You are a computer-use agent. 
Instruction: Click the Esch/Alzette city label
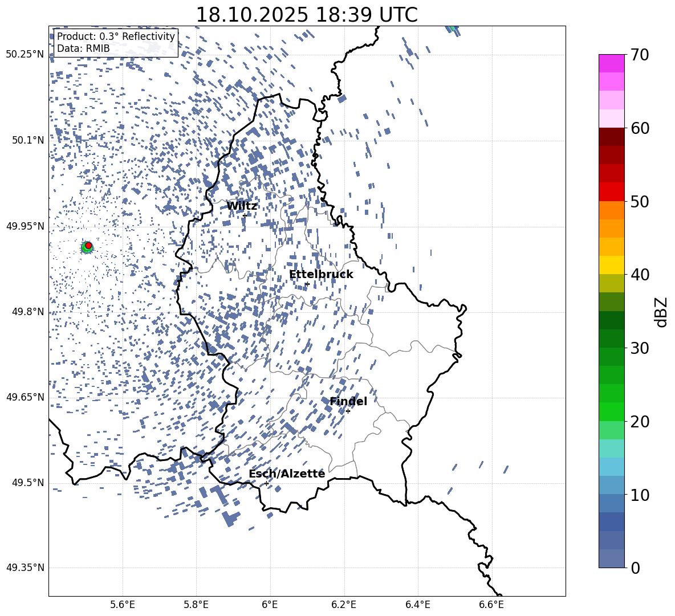coord(287,474)
